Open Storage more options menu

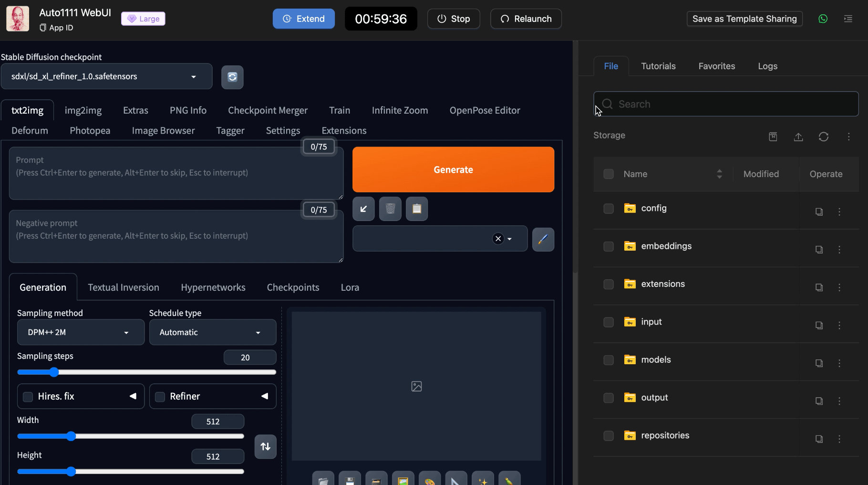click(848, 137)
